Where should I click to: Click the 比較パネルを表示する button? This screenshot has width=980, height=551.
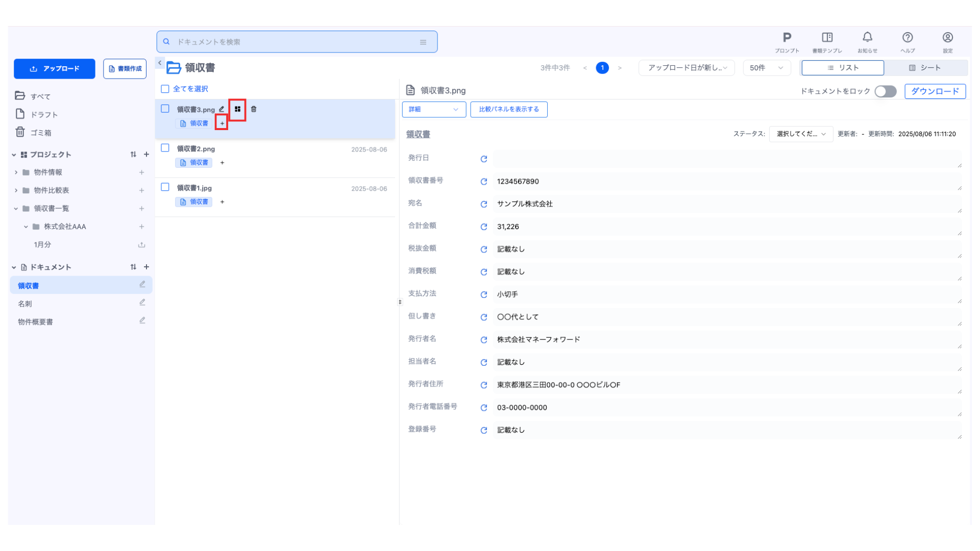508,109
